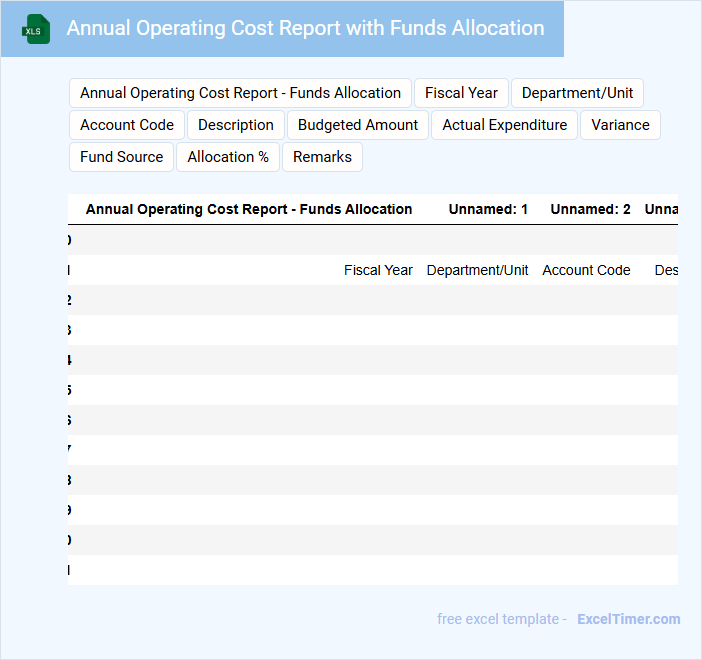The height and width of the screenshot is (660, 702).
Task: Click the Remarks tag
Action: pos(322,157)
